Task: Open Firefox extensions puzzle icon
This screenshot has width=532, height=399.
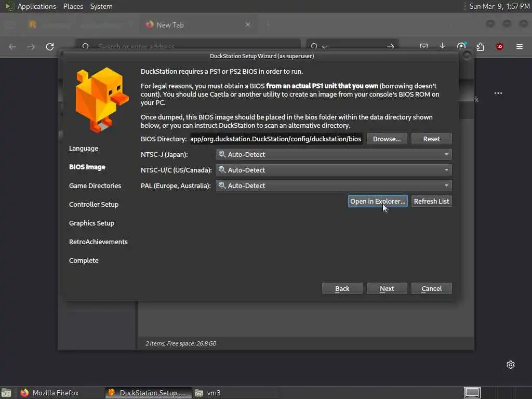Action: click(x=480, y=46)
